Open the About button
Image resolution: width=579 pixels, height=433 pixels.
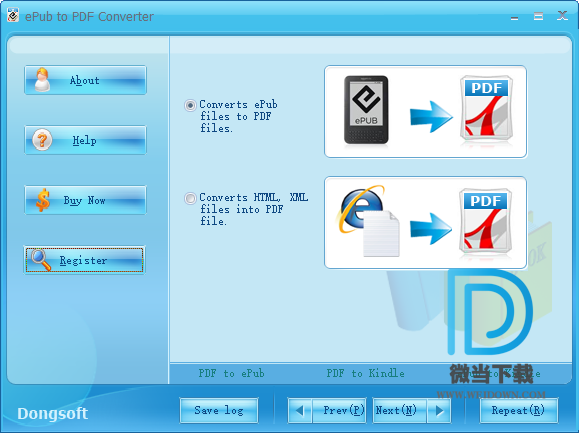pos(85,80)
